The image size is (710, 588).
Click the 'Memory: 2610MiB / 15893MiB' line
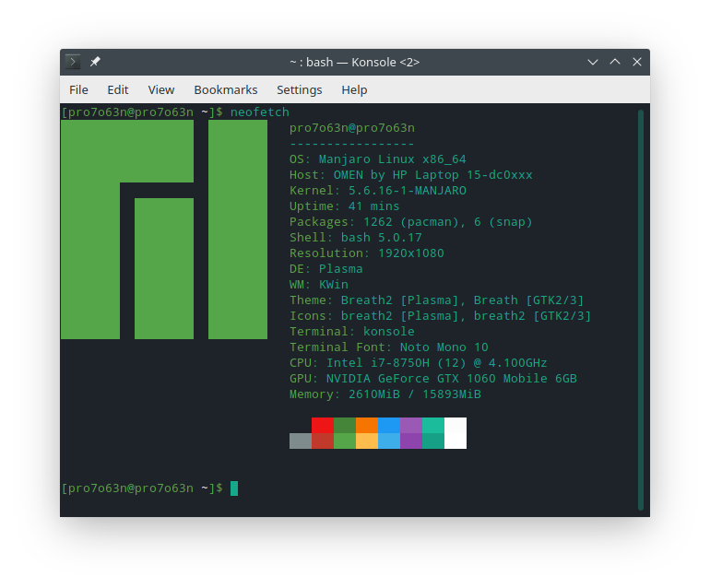[385, 394]
